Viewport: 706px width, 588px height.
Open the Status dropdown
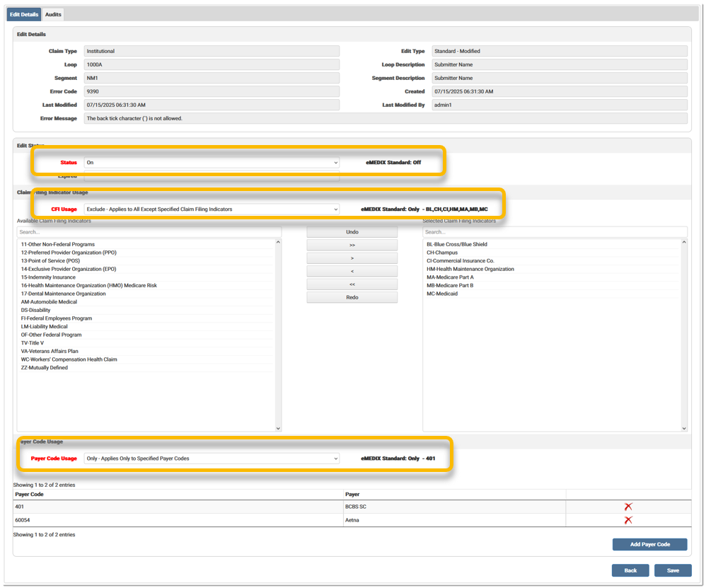coord(212,163)
